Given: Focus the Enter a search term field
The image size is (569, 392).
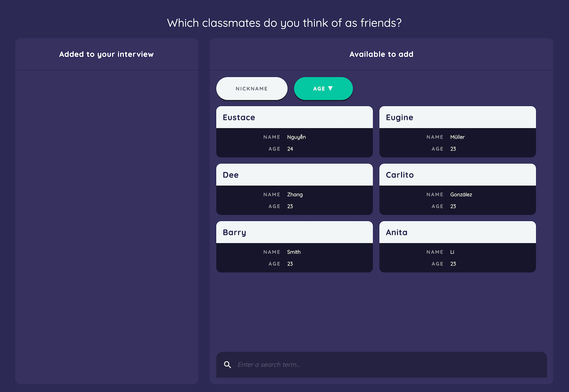Looking at the screenshot, I should (x=381, y=365).
